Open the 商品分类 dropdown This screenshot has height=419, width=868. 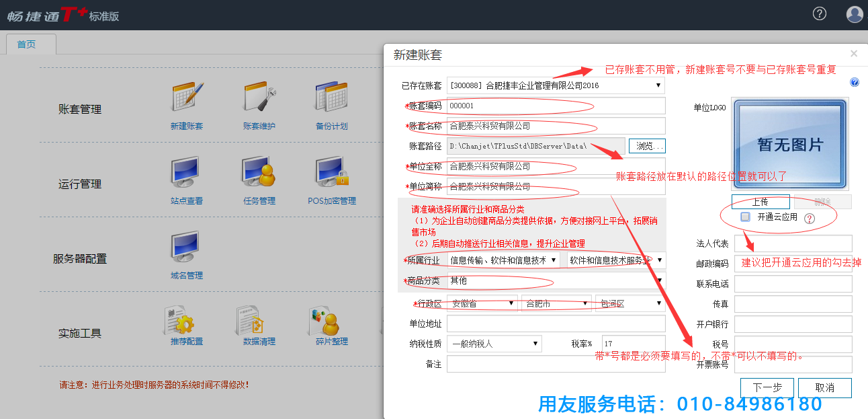point(556,280)
